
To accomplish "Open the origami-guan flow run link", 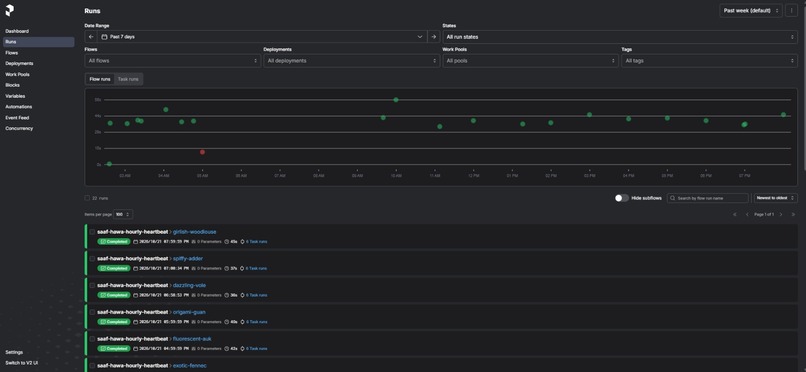I will (x=189, y=312).
